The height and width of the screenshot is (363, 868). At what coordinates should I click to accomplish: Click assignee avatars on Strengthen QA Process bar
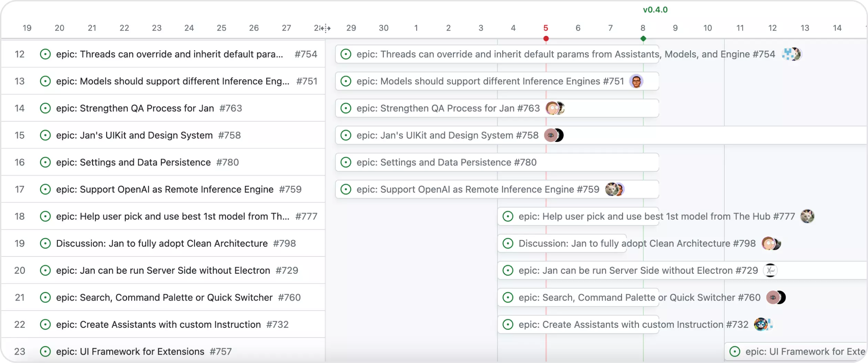coord(555,108)
